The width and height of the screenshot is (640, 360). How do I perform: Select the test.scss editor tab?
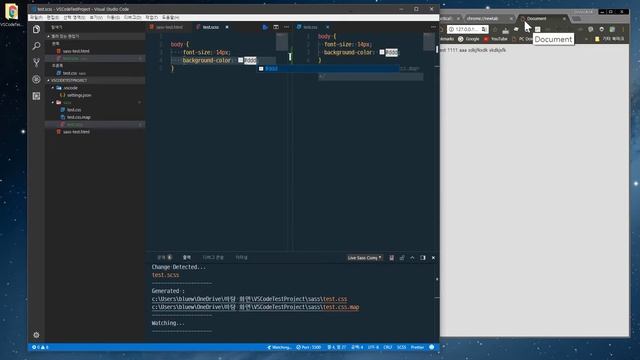click(x=211, y=27)
